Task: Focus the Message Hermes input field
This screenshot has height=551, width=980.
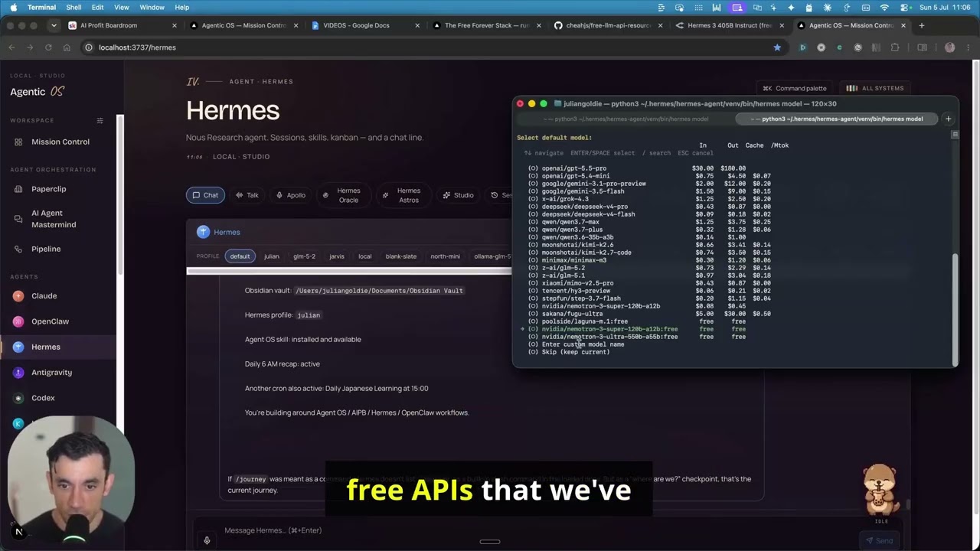Action: point(536,530)
